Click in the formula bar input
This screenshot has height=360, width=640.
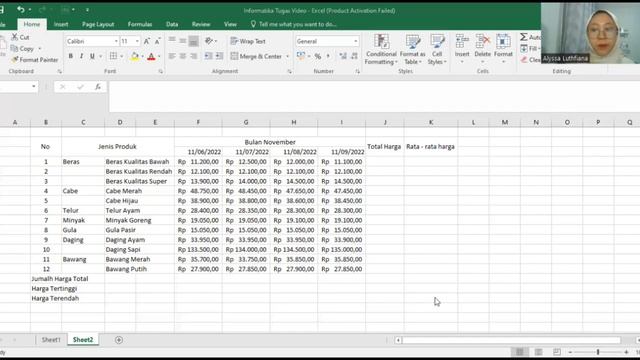[x=374, y=96]
